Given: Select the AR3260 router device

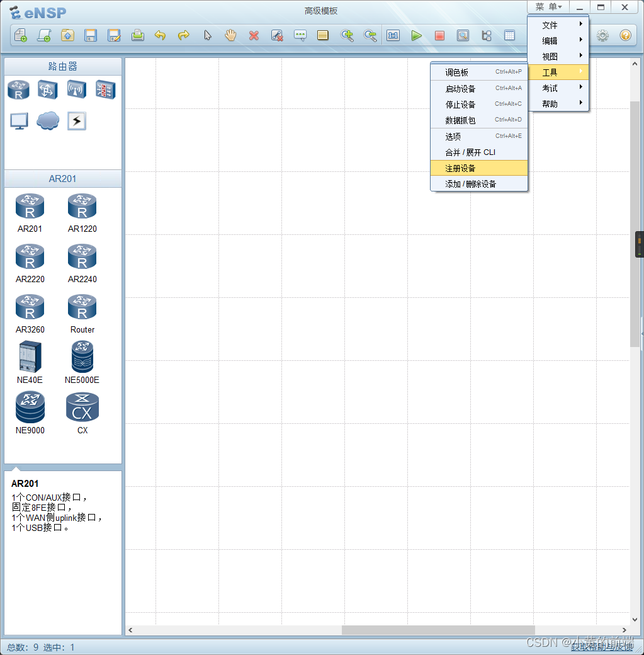Looking at the screenshot, I should (30, 314).
